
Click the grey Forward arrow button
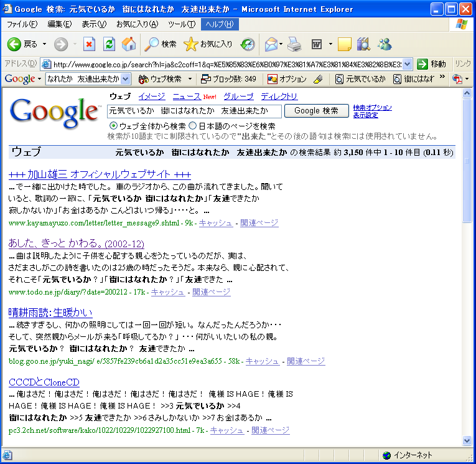61,44
